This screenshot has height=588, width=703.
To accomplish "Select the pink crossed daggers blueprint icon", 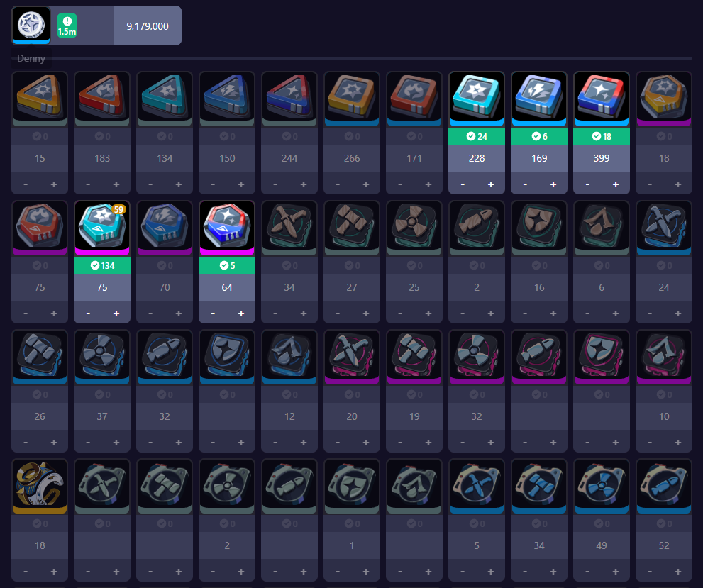I will tap(352, 357).
